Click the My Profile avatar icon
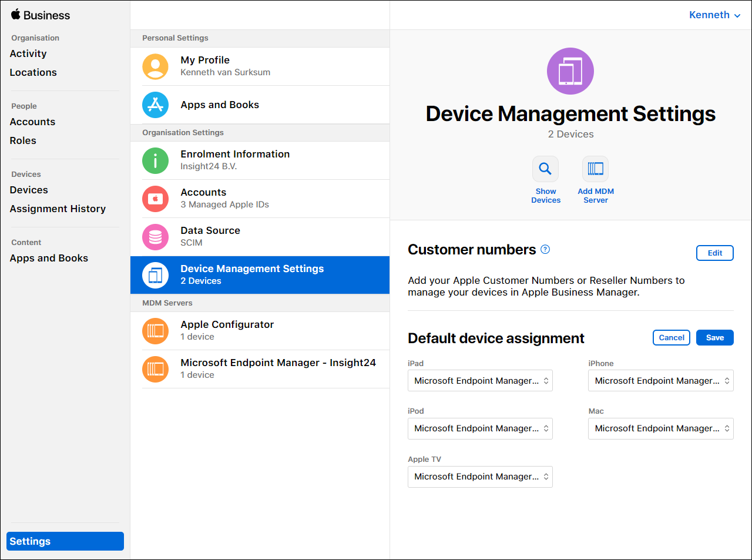This screenshot has height=560, width=752. [x=155, y=66]
